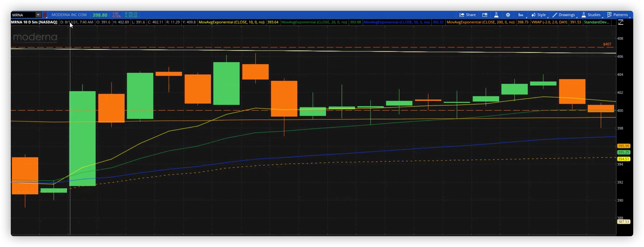Click the MRNA symbol input field
Screen dimensions: 644x247
coord(23,15)
